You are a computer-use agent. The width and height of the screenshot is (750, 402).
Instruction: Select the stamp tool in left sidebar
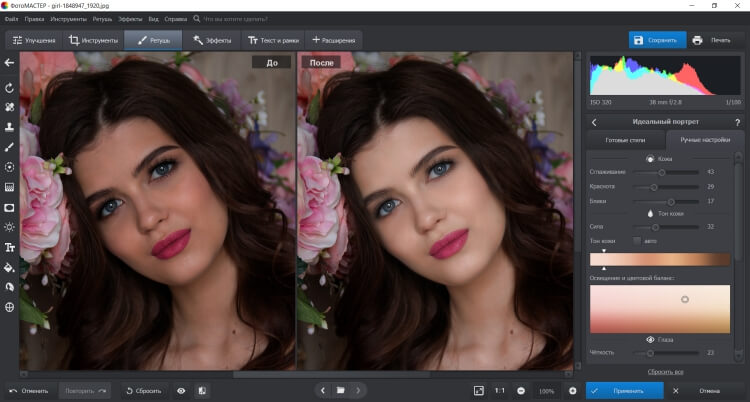pos(9,127)
